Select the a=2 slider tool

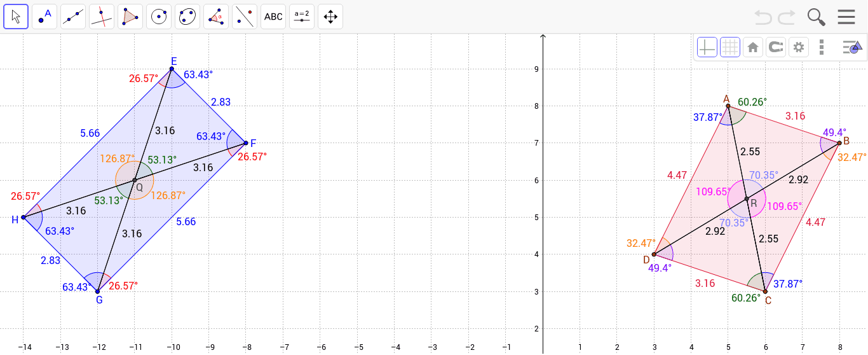coord(302,17)
